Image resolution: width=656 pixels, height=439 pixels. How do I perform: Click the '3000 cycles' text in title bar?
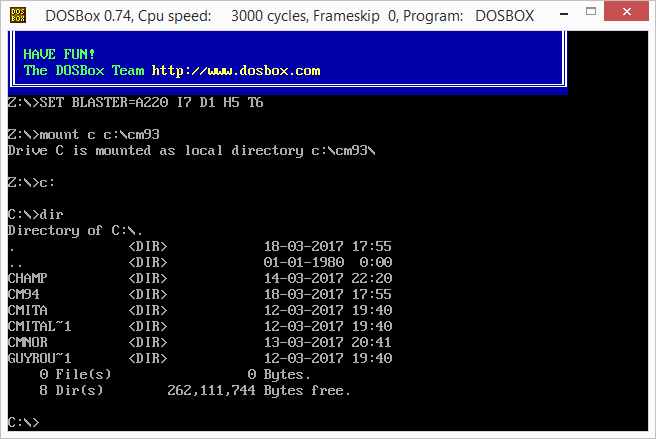tap(269, 16)
